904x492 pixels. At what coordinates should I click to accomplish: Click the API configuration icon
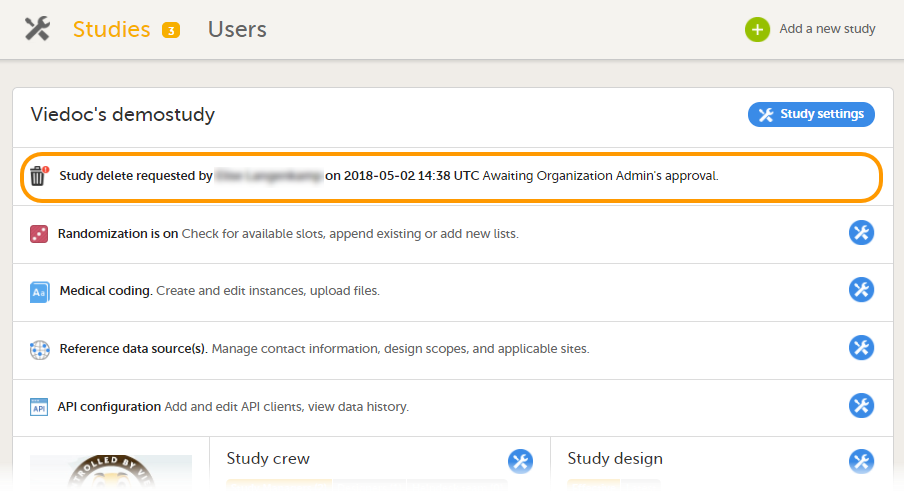[x=39, y=407]
